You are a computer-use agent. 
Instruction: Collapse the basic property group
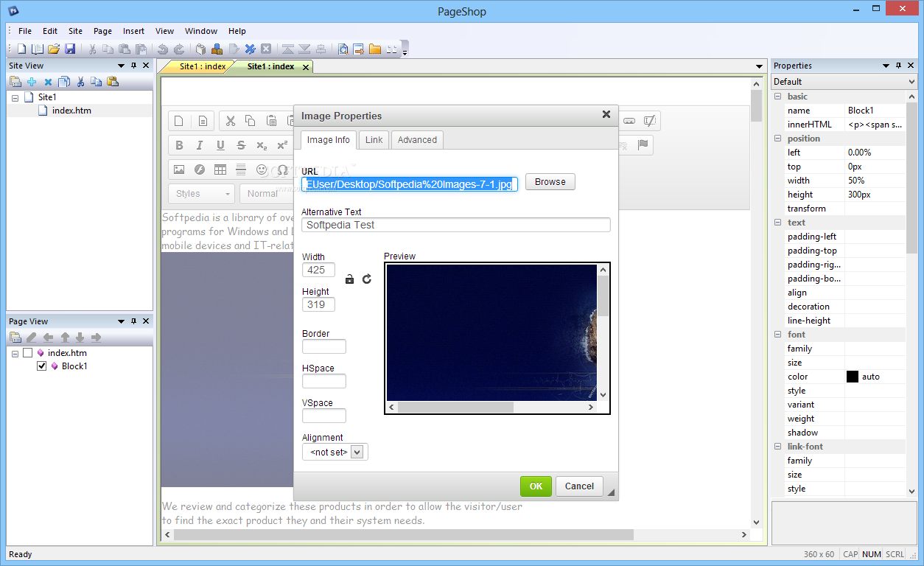point(777,97)
